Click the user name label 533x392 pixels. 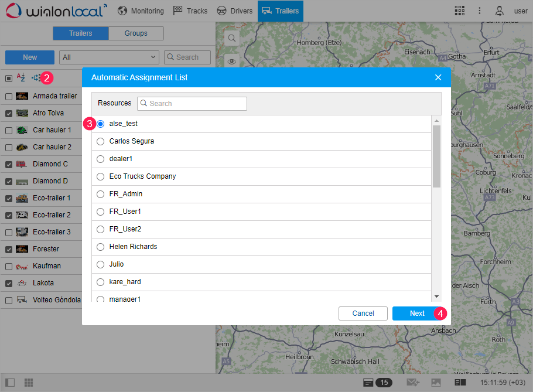(521, 11)
